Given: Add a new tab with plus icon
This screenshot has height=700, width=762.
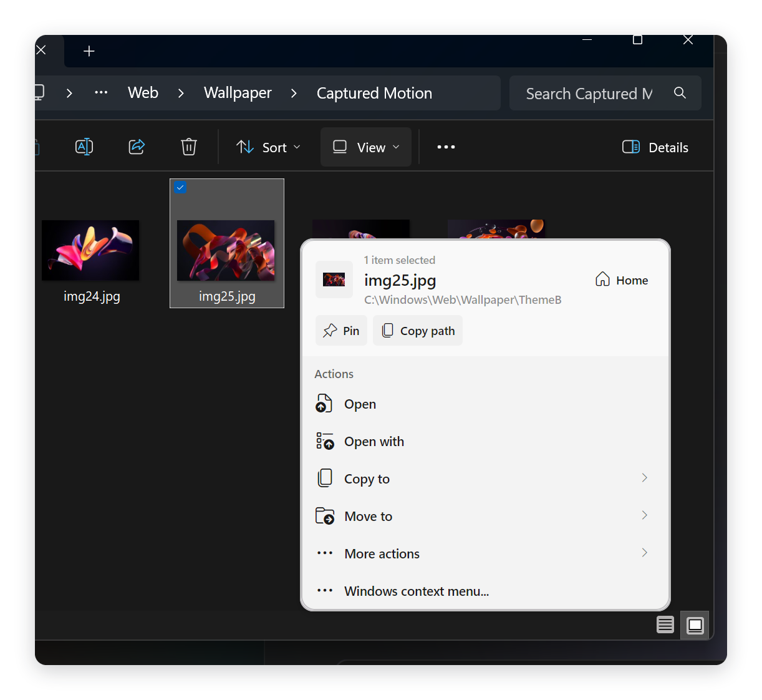Looking at the screenshot, I should click(x=89, y=51).
